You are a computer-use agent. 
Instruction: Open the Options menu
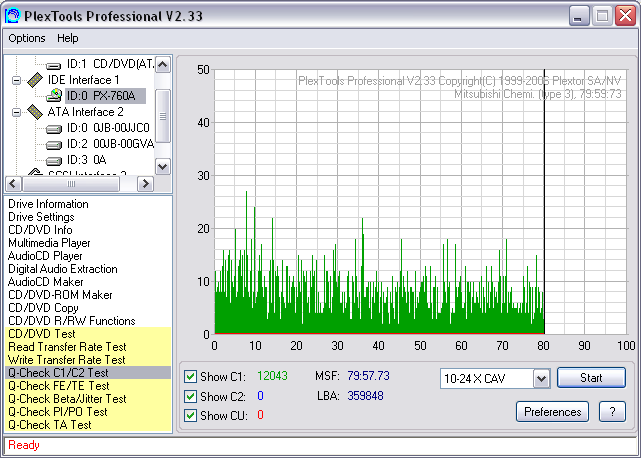tap(27, 38)
